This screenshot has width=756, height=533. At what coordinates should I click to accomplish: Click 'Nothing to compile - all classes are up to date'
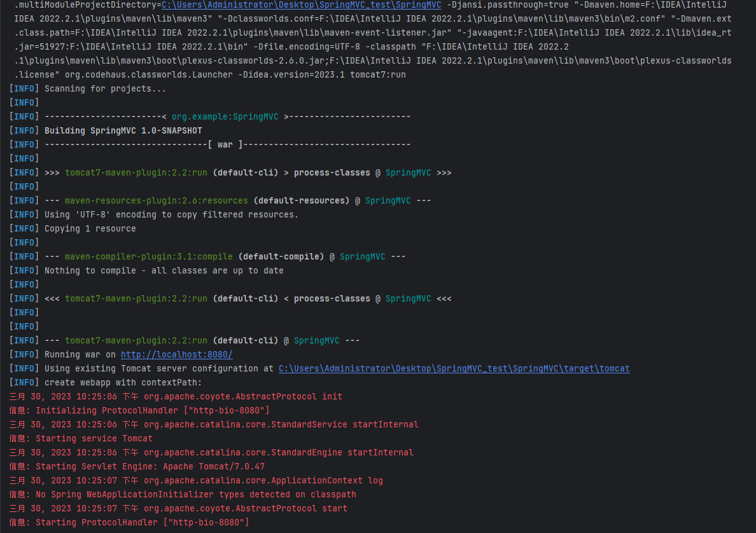(164, 270)
